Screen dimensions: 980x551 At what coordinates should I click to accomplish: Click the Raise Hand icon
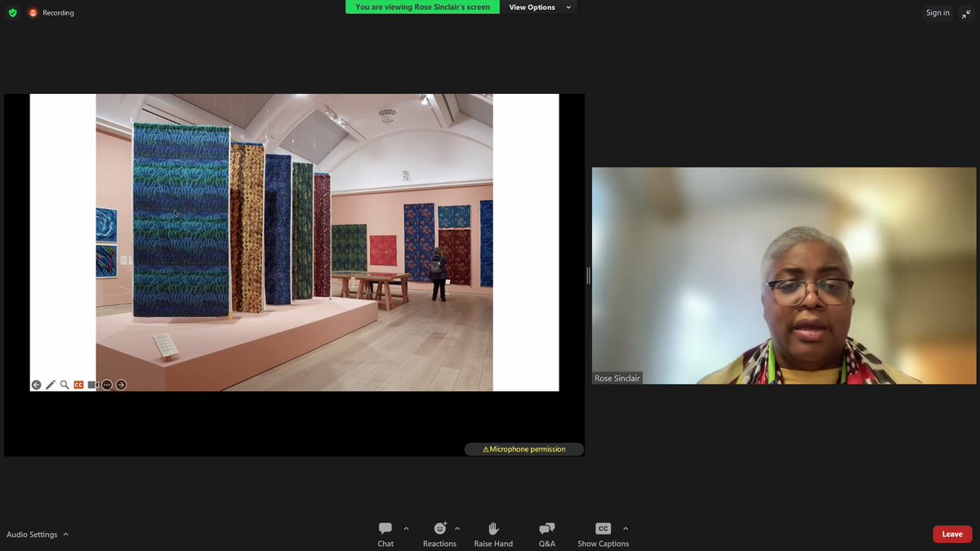click(493, 533)
